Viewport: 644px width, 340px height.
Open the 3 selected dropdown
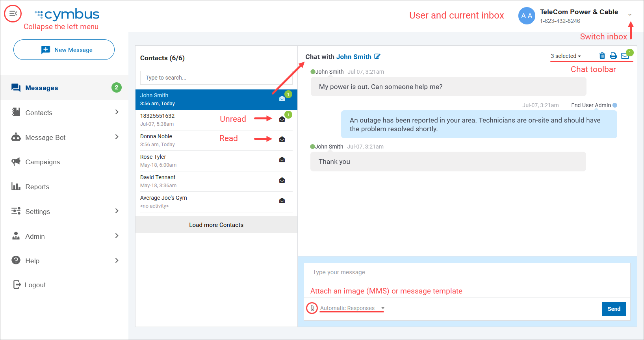(x=566, y=56)
